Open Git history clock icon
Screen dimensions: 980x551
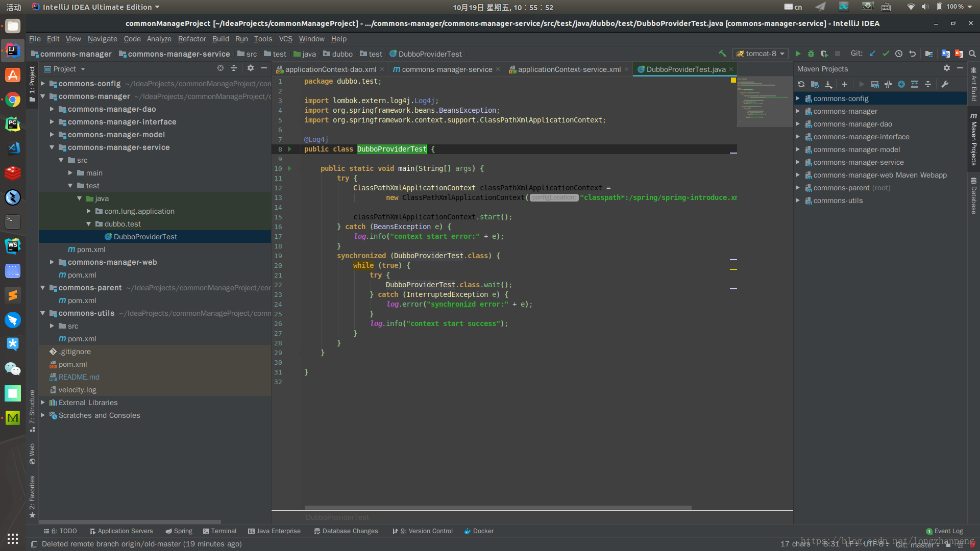point(899,54)
